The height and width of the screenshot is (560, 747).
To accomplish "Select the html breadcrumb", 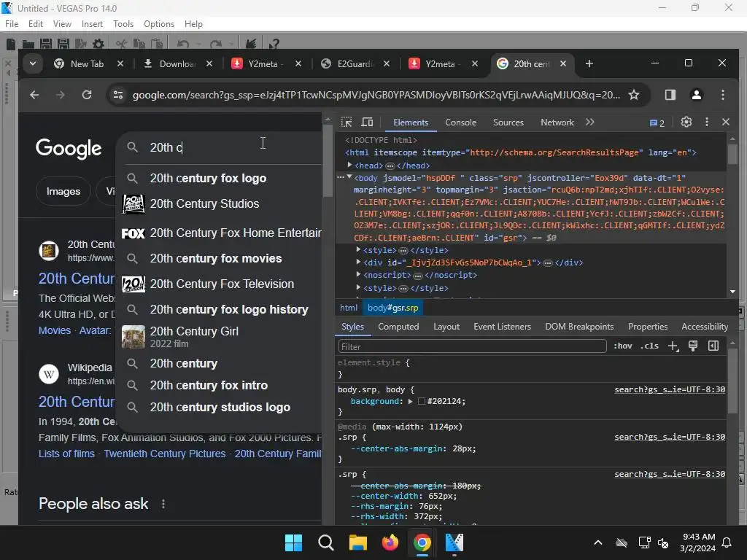I will [349, 308].
